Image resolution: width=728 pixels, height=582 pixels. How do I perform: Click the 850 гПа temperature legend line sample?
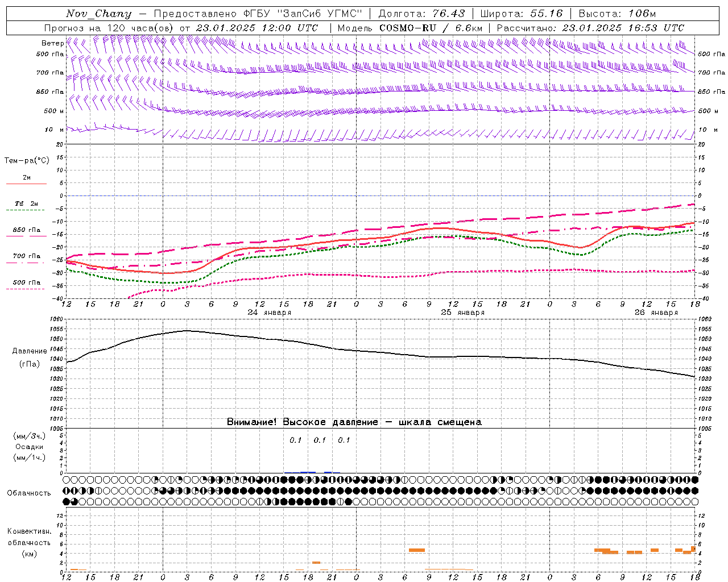tap(26, 236)
